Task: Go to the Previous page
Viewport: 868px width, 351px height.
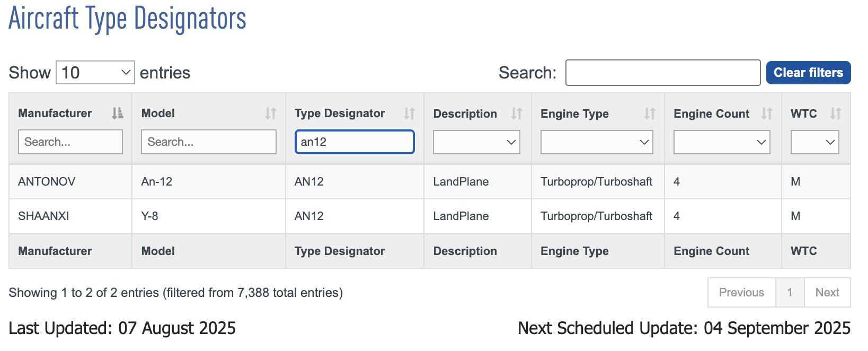Action: 741,293
